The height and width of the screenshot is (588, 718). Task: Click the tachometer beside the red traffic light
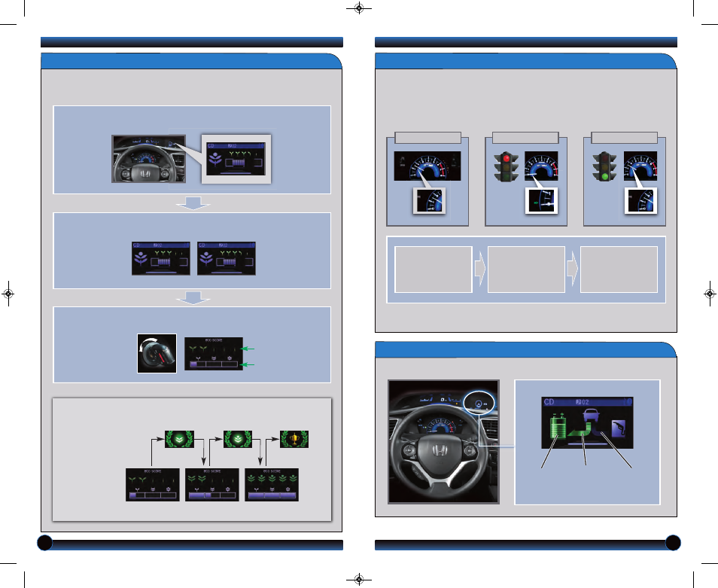(x=541, y=166)
